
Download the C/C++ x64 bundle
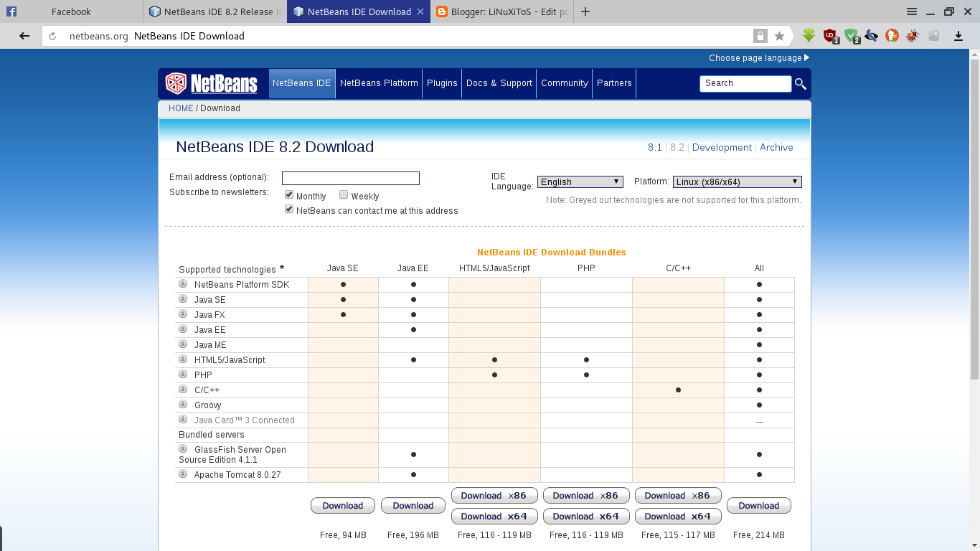click(x=677, y=517)
